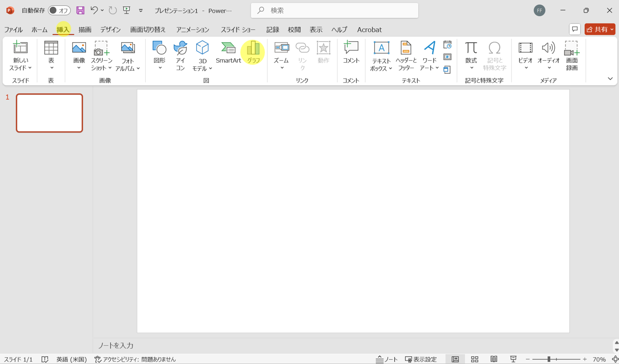Click the Redo arrow icon

tap(113, 10)
